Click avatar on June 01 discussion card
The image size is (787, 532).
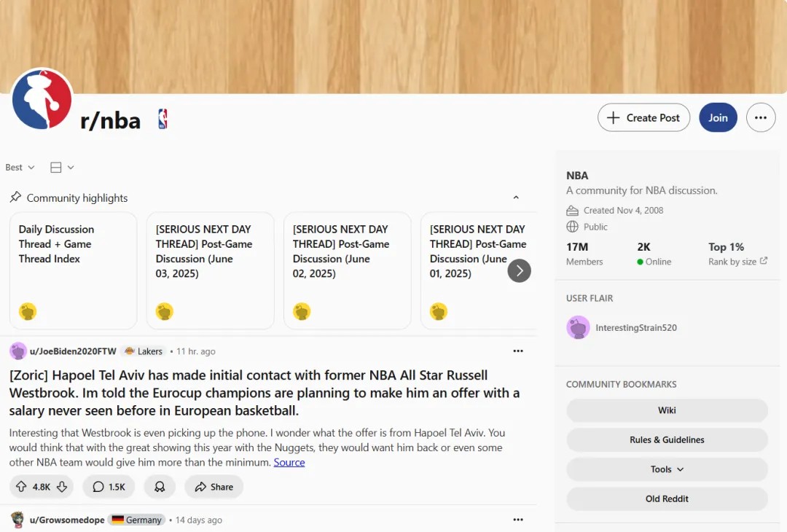[x=439, y=311]
